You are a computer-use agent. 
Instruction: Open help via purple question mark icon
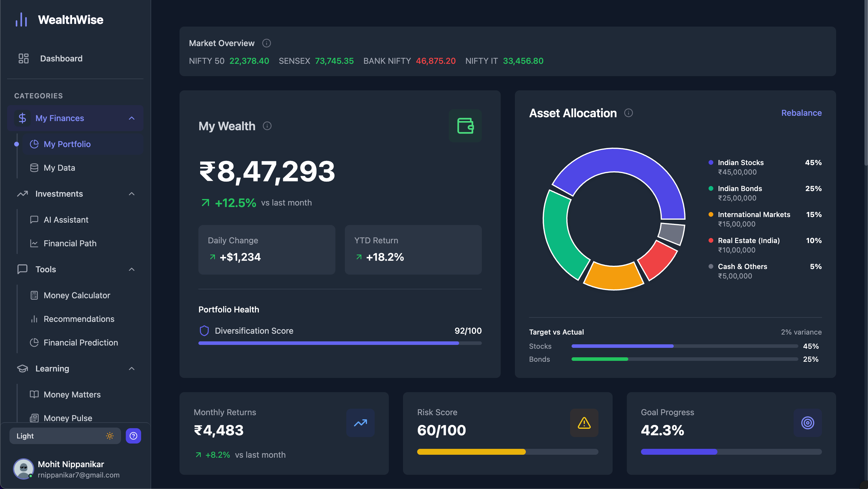click(x=133, y=436)
